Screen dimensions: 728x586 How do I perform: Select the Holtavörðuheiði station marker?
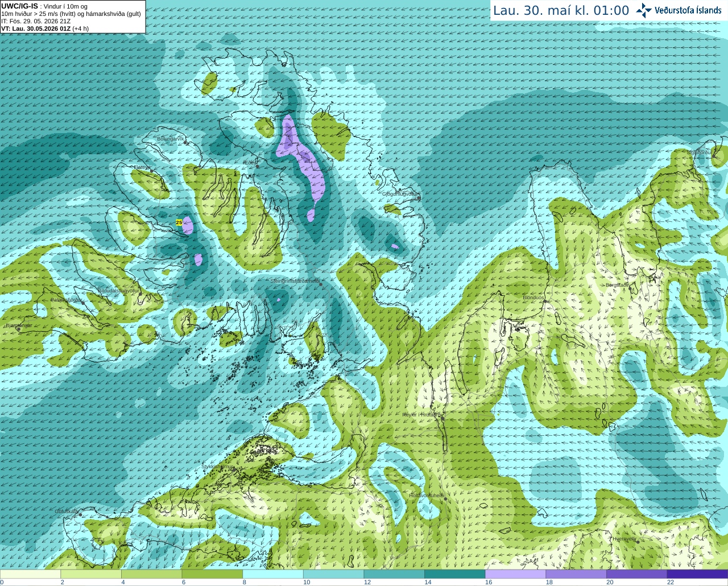pos(445,499)
